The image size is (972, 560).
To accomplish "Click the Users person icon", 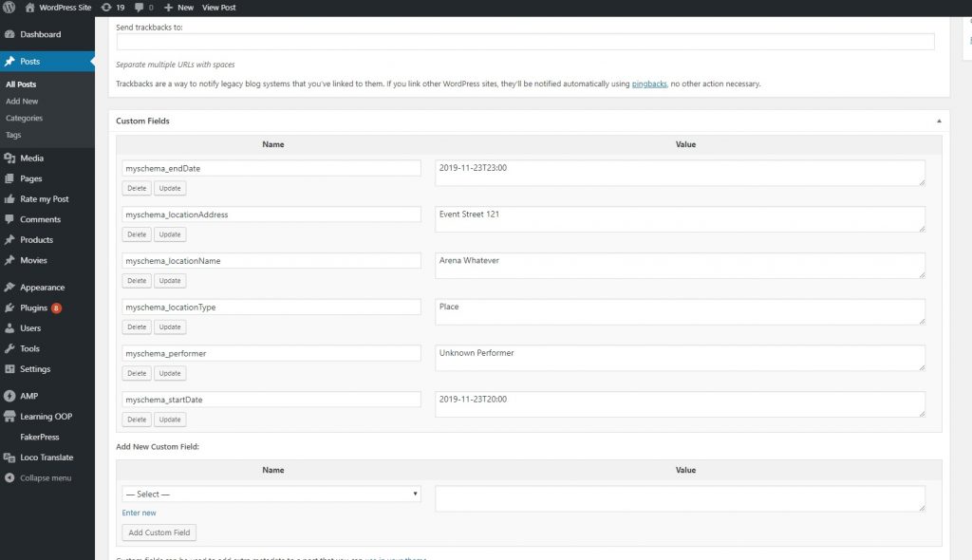I will (9, 328).
